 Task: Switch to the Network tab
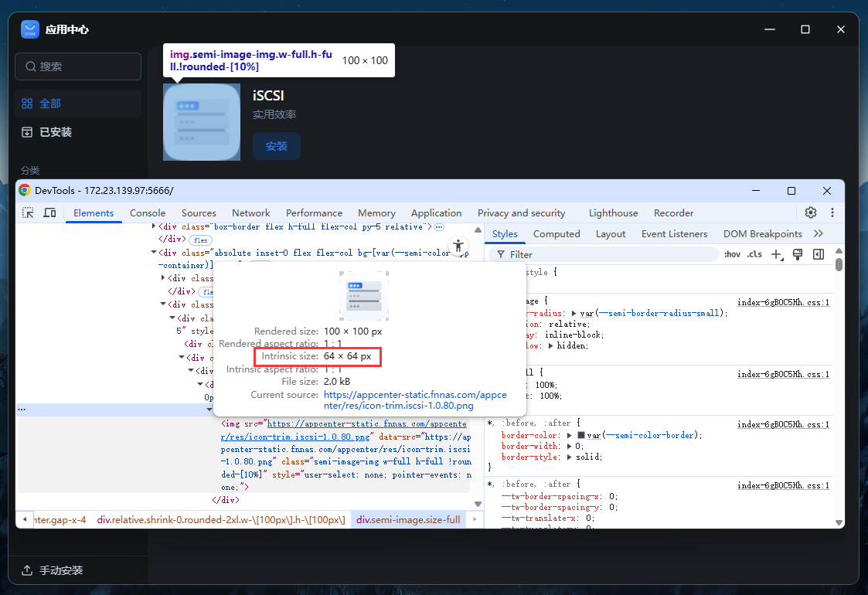(250, 213)
